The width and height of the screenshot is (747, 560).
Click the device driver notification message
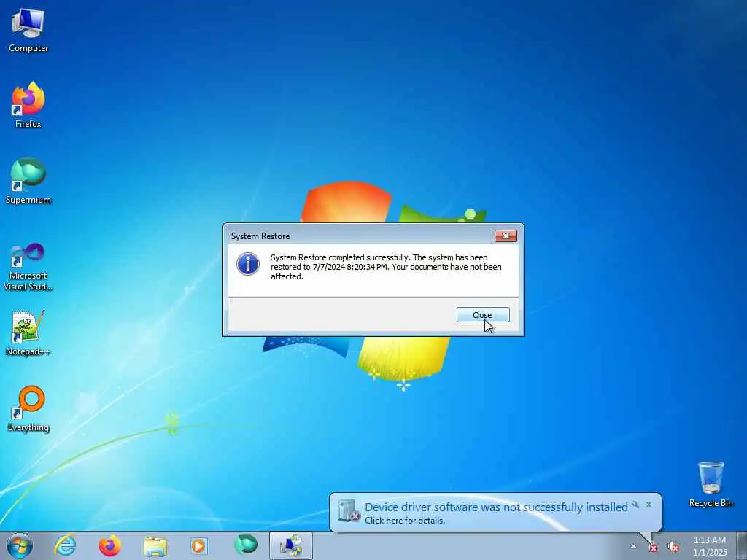point(496,507)
